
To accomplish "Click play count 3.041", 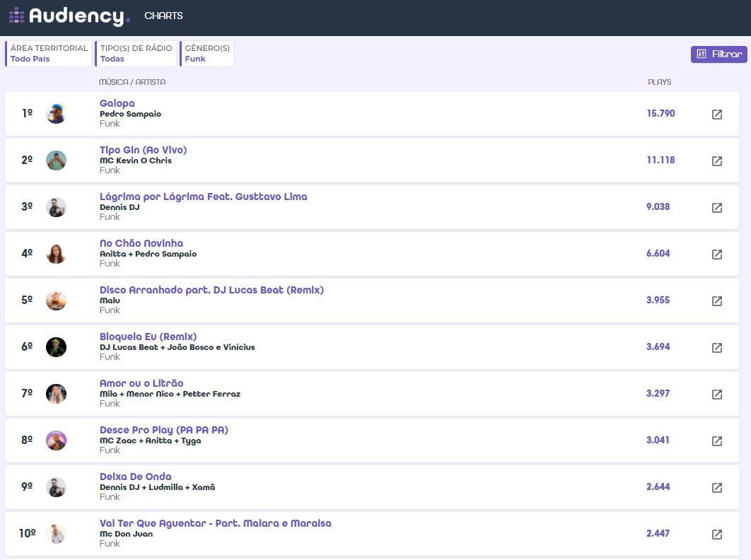I will pos(658,441).
